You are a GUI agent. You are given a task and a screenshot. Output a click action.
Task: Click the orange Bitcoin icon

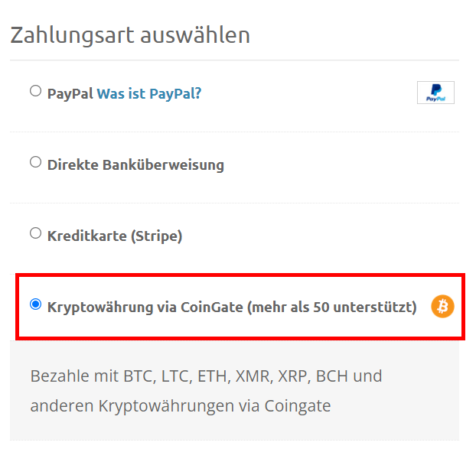coord(442,307)
